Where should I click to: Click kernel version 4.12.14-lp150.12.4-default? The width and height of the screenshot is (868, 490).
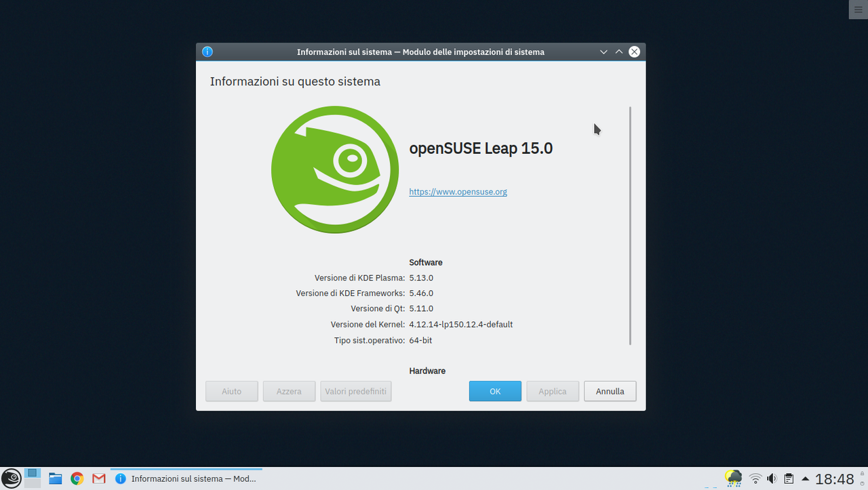[x=461, y=325]
